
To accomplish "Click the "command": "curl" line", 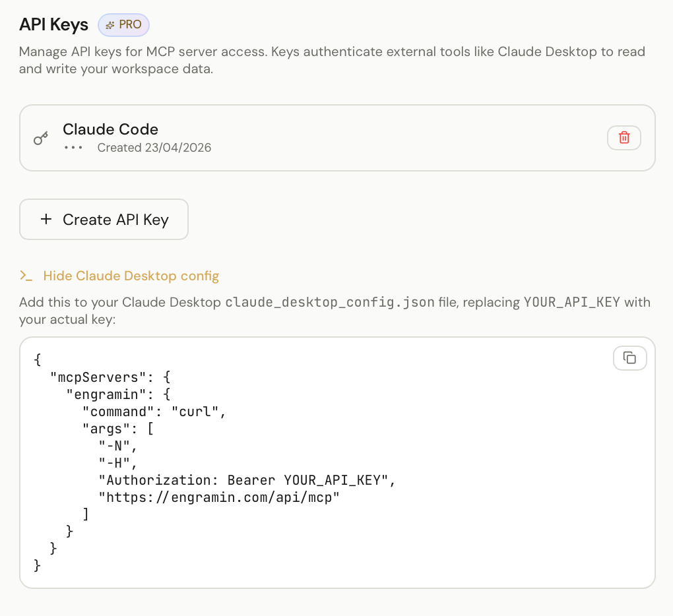I will [154, 412].
